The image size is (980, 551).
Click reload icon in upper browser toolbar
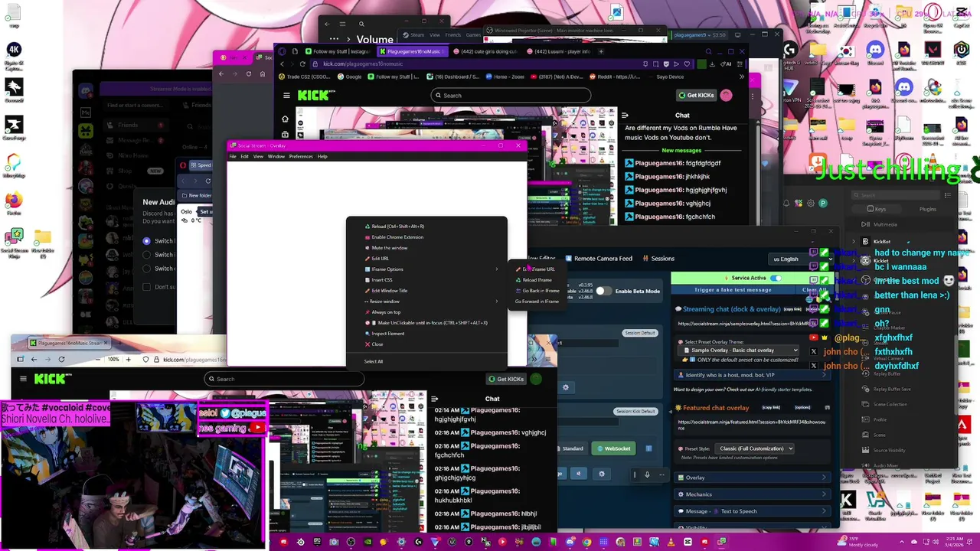[302, 64]
